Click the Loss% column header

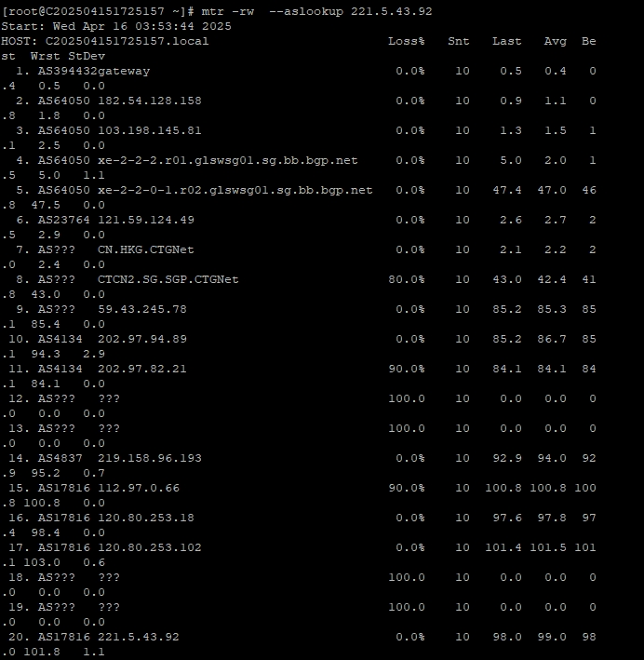pyautogui.click(x=406, y=41)
